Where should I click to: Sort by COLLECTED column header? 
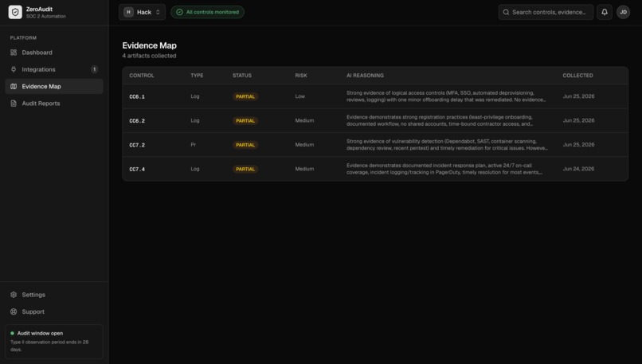pos(577,76)
